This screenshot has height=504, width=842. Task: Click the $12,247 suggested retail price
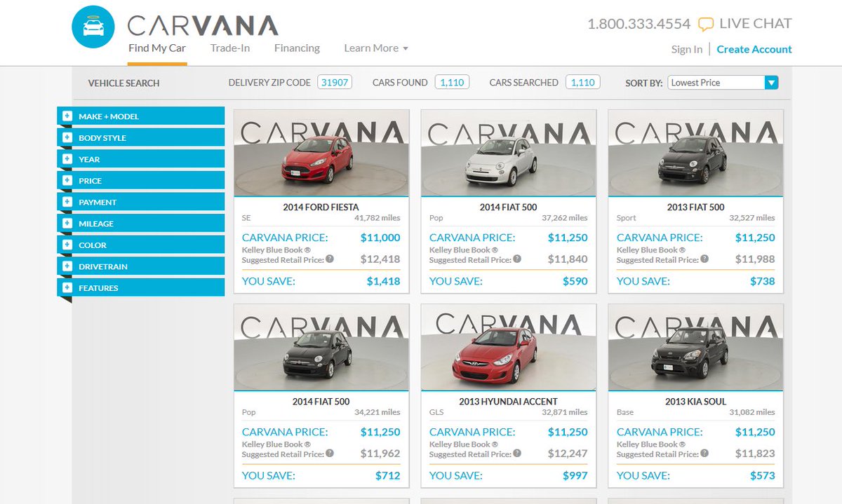(568, 454)
